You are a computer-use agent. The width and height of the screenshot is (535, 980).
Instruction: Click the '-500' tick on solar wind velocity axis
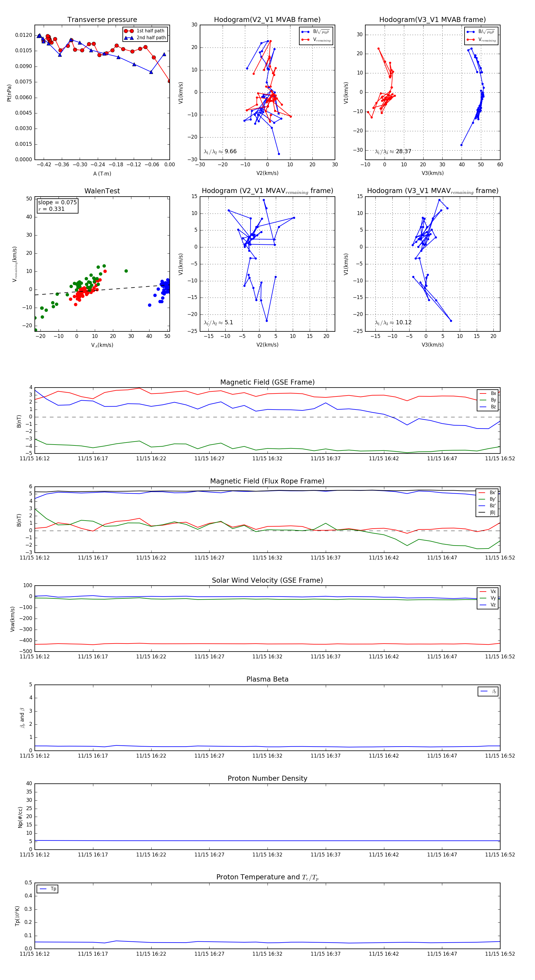(25, 651)
